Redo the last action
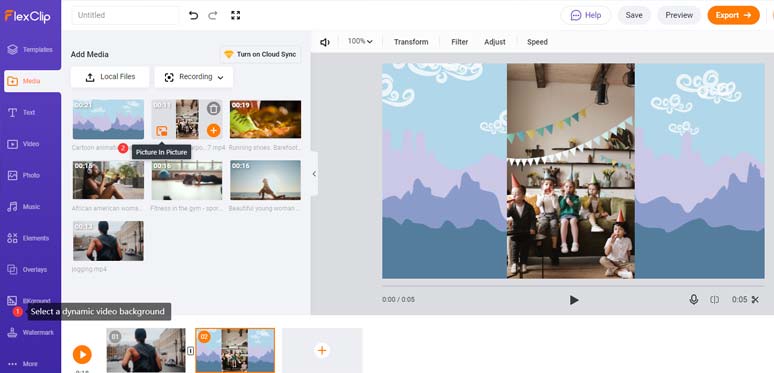This screenshot has width=774, height=373. 213,15
